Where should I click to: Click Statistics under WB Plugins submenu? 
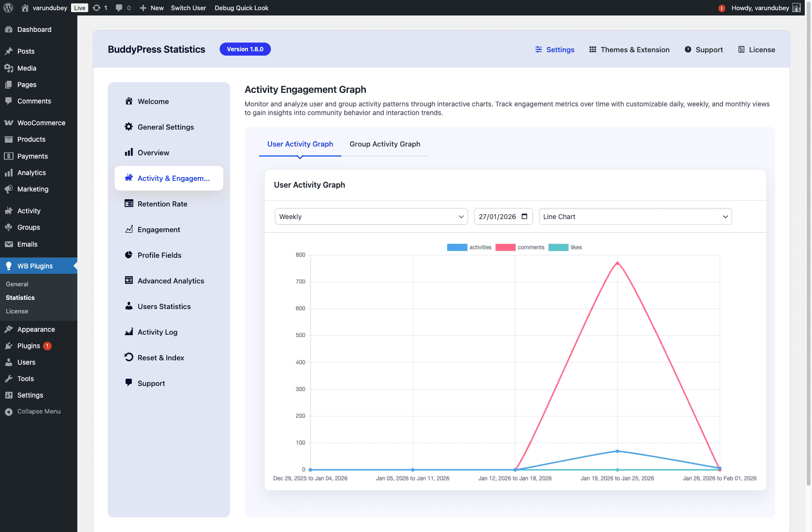tap(20, 297)
